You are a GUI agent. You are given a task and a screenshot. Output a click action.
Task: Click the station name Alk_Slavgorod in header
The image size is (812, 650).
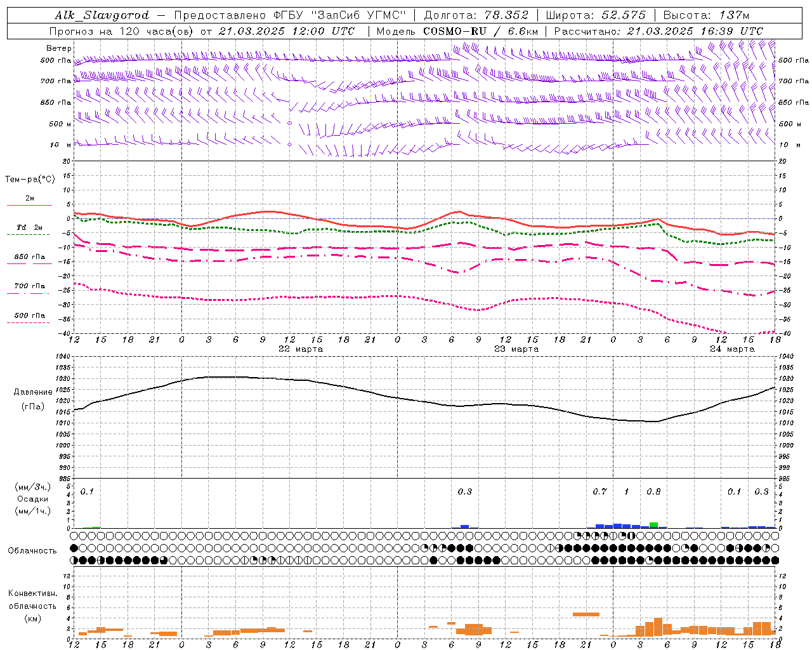pyautogui.click(x=101, y=15)
